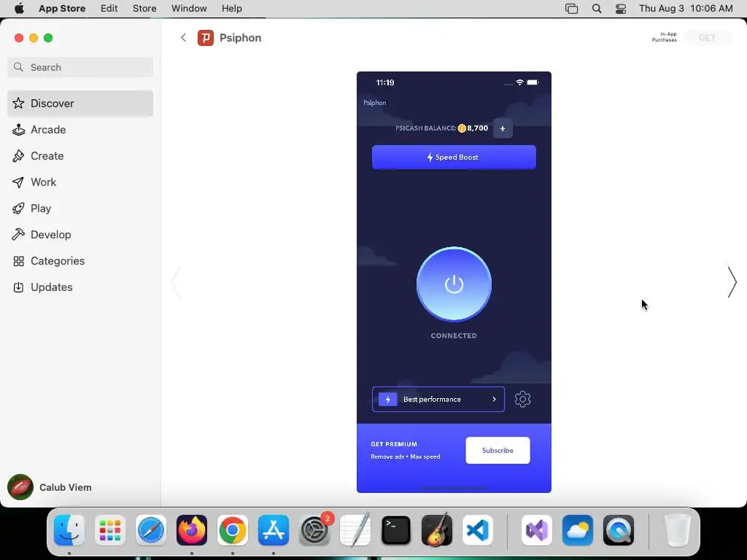Launch Google Chrome from the Dock

233,530
